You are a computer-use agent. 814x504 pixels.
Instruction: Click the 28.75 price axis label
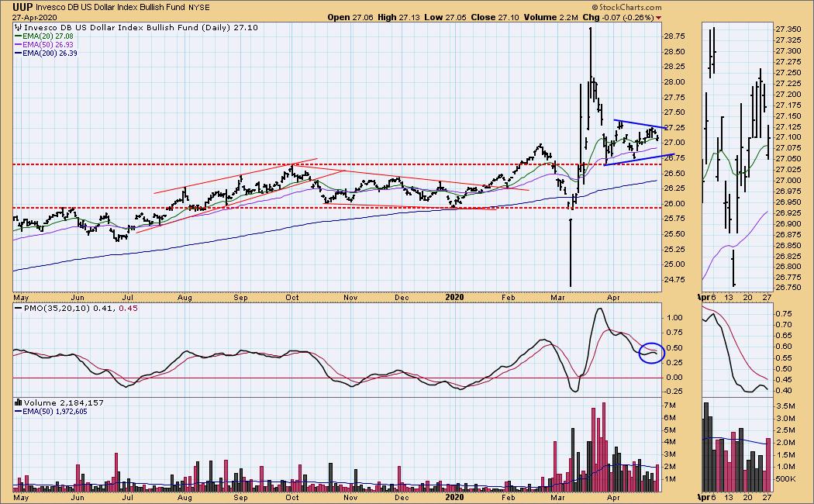674,36
